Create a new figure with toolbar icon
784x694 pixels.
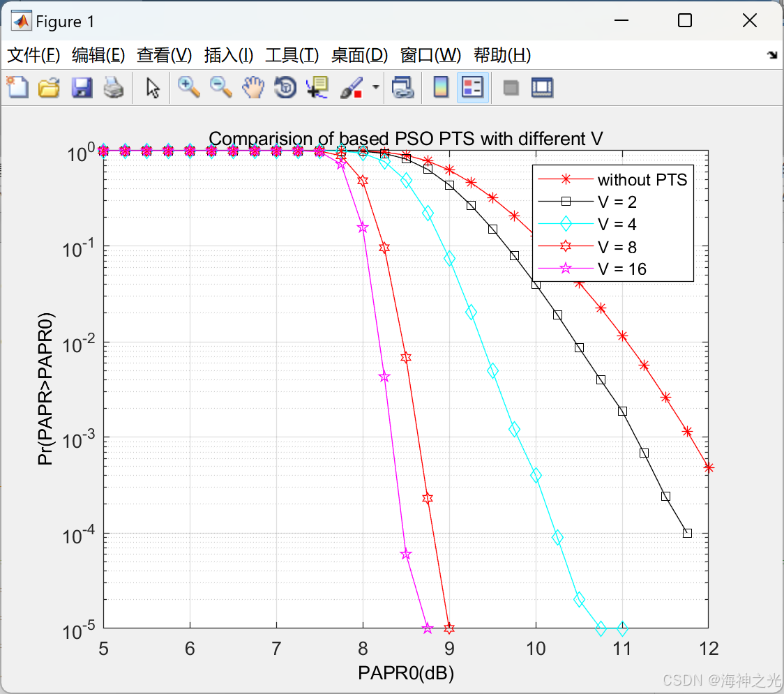click(17, 87)
